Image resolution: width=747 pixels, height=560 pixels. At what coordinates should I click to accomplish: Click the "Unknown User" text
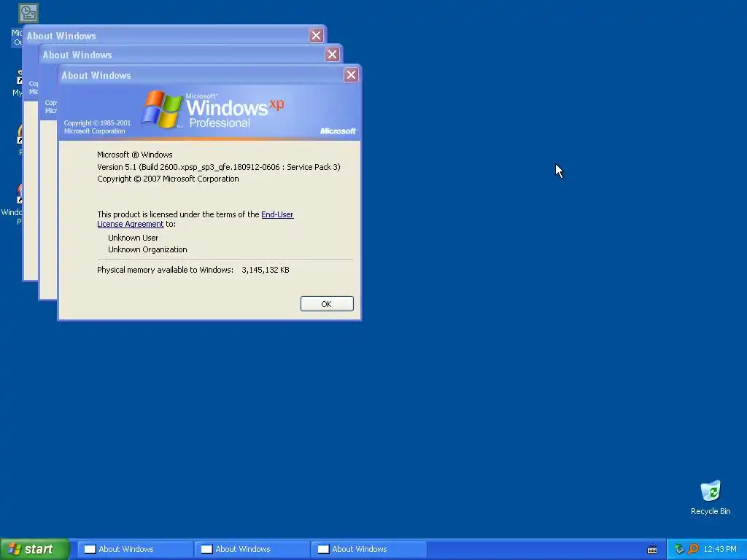133,238
